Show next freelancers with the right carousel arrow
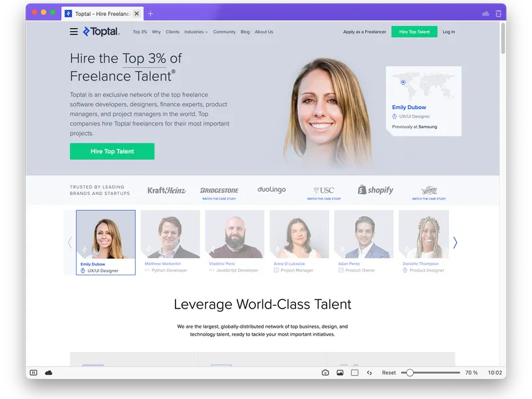Viewport: 532px width, 399px height. 455,242
